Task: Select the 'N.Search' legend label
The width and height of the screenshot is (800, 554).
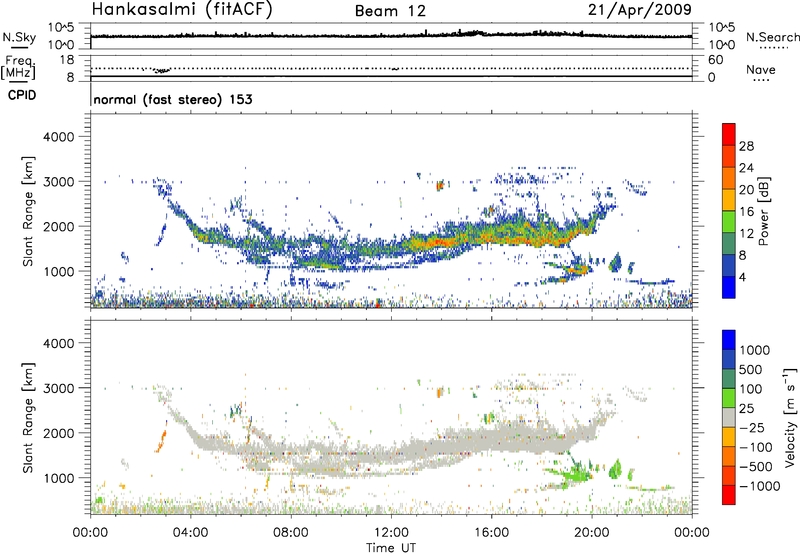Action: (x=773, y=37)
